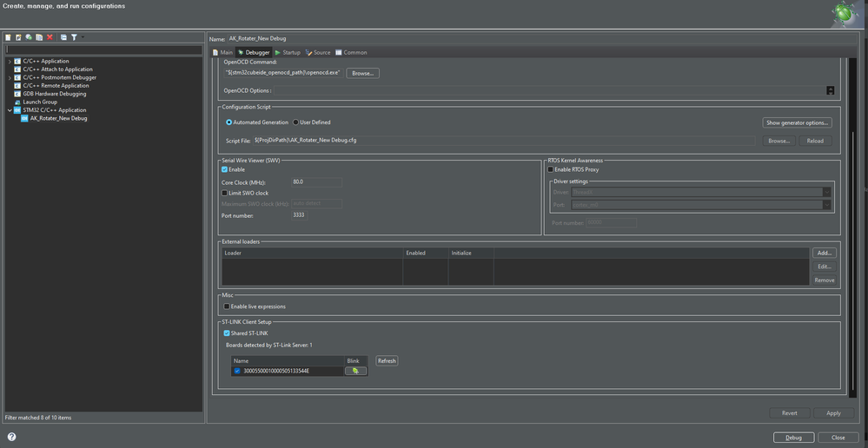
Task: Click the Script File path field
Action: tap(504, 141)
